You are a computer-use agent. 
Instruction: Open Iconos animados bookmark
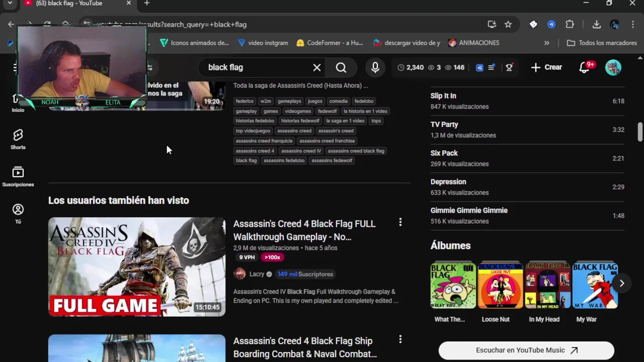[x=194, y=43]
